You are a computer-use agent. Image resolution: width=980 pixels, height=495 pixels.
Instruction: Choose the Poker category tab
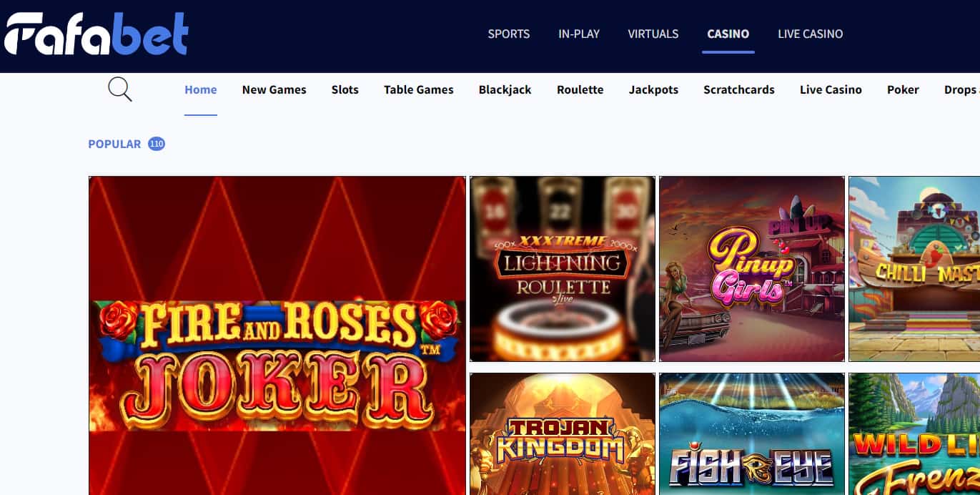[x=903, y=89]
